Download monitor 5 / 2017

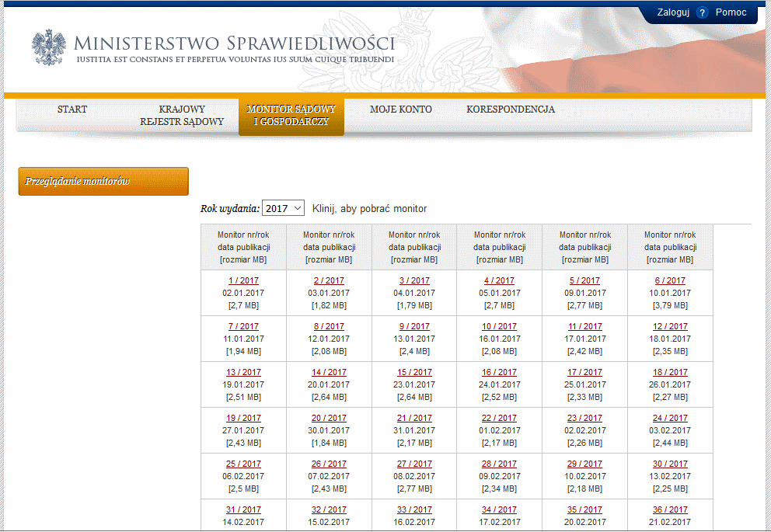[584, 280]
